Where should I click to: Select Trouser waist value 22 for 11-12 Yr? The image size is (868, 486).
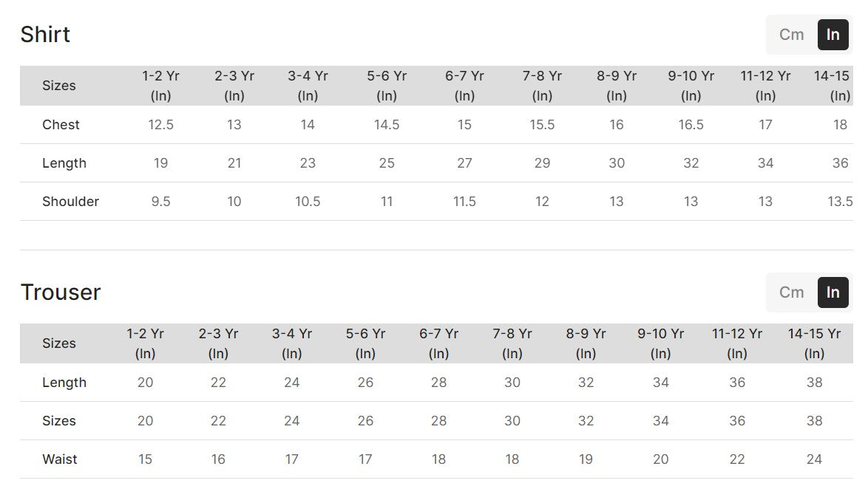[x=737, y=459]
